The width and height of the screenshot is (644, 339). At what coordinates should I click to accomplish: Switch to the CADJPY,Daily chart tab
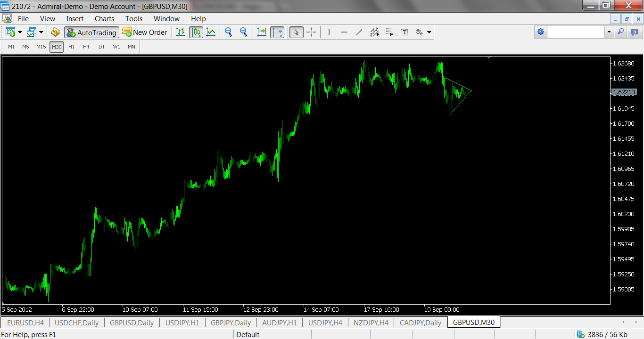click(421, 323)
